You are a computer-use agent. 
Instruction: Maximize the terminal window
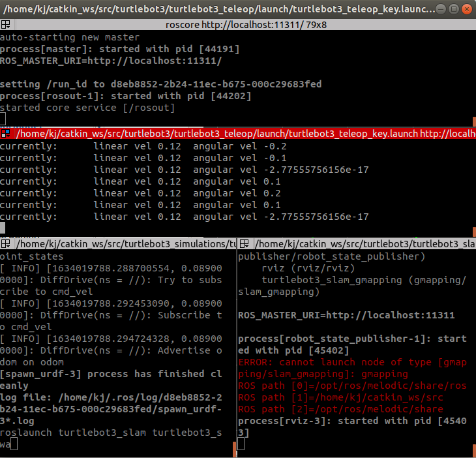(454, 9)
